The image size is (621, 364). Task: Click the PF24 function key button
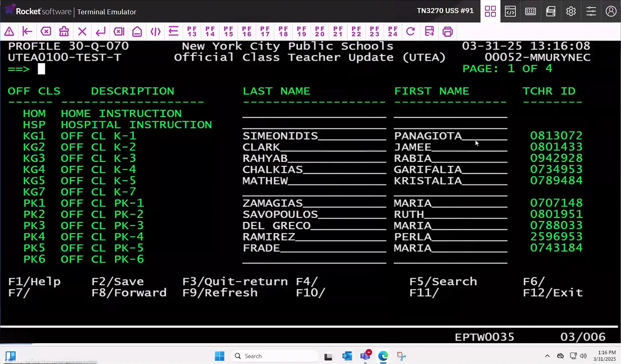(x=393, y=32)
